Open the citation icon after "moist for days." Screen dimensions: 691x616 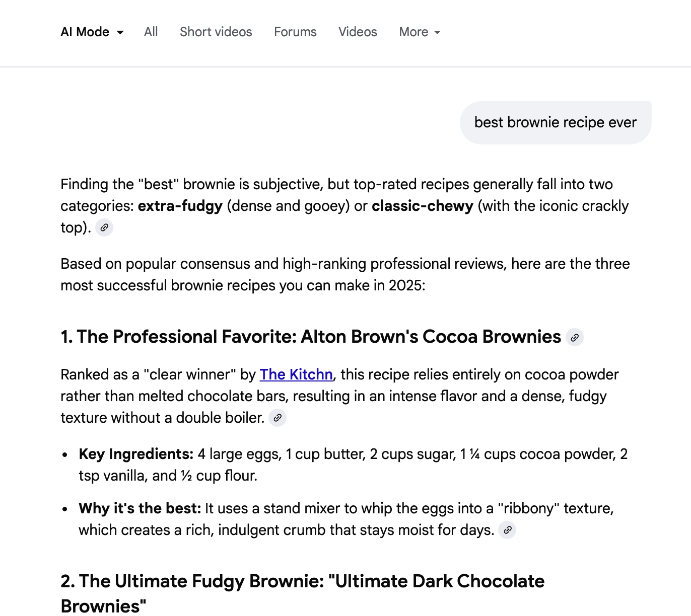click(x=508, y=530)
